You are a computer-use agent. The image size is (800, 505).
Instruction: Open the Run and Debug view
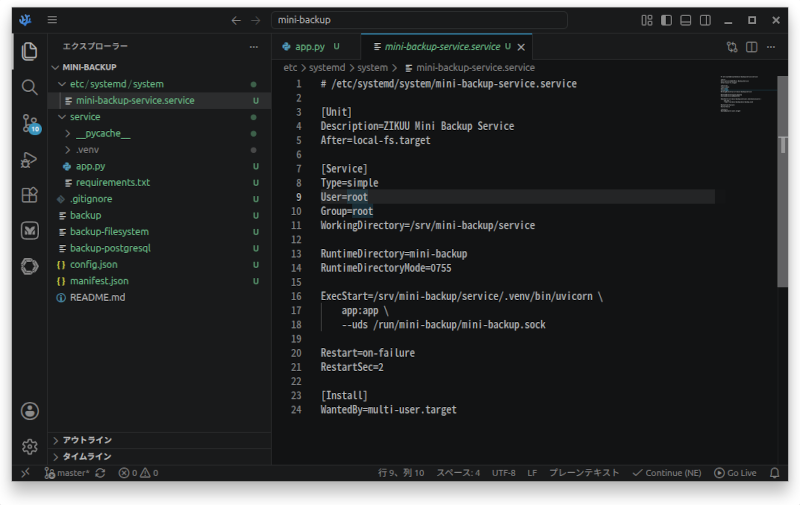click(29, 160)
